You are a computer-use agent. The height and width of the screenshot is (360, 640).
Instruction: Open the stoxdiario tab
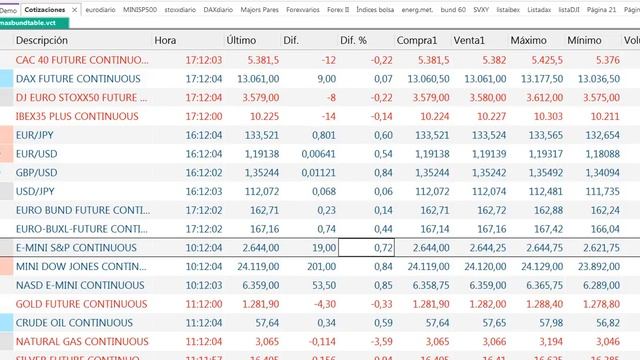(x=180, y=9)
